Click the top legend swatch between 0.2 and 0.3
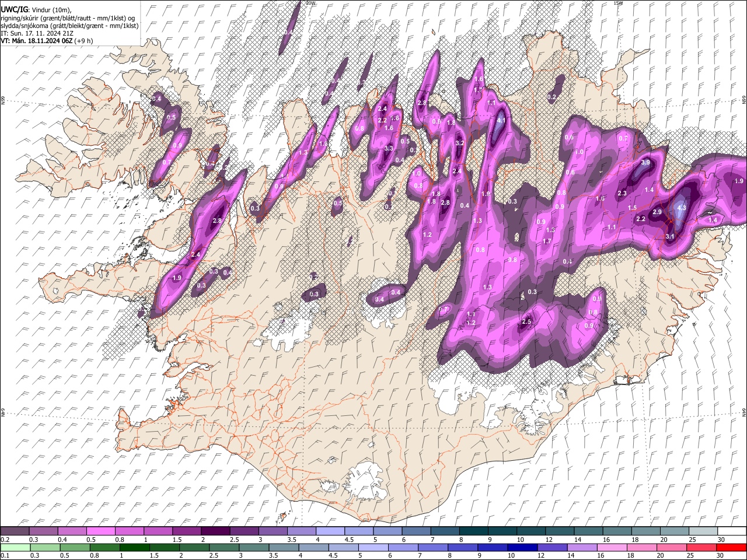Screen dimensions: 747x560 click(x=15, y=531)
